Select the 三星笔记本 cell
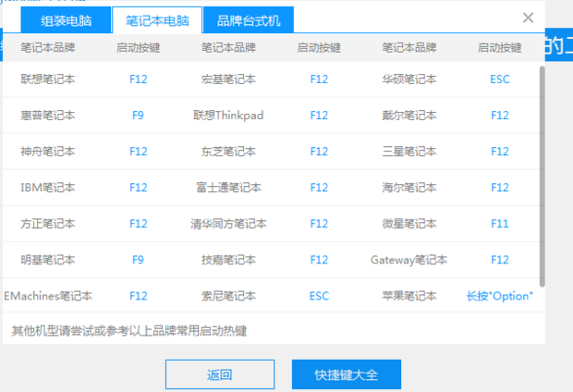The width and height of the screenshot is (573, 392). [409, 152]
